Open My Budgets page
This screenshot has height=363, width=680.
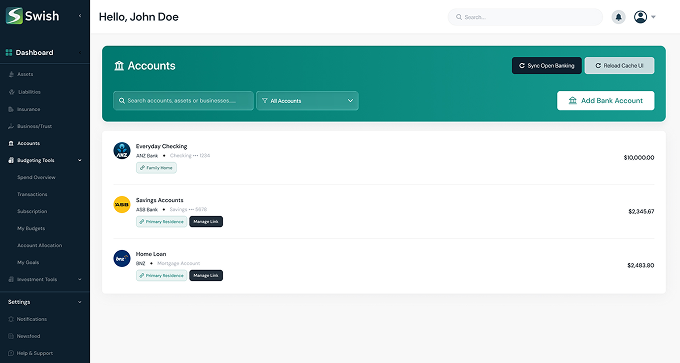coord(31,228)
